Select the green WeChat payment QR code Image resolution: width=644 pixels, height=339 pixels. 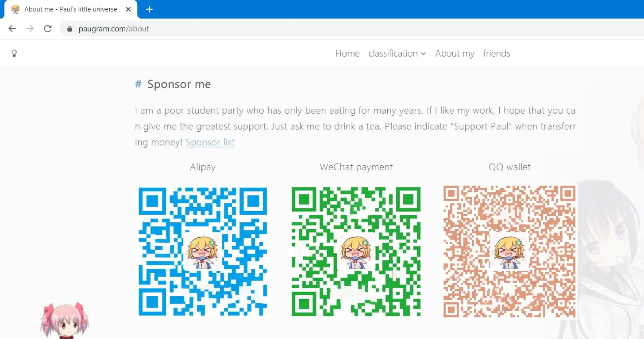(356, 251)
